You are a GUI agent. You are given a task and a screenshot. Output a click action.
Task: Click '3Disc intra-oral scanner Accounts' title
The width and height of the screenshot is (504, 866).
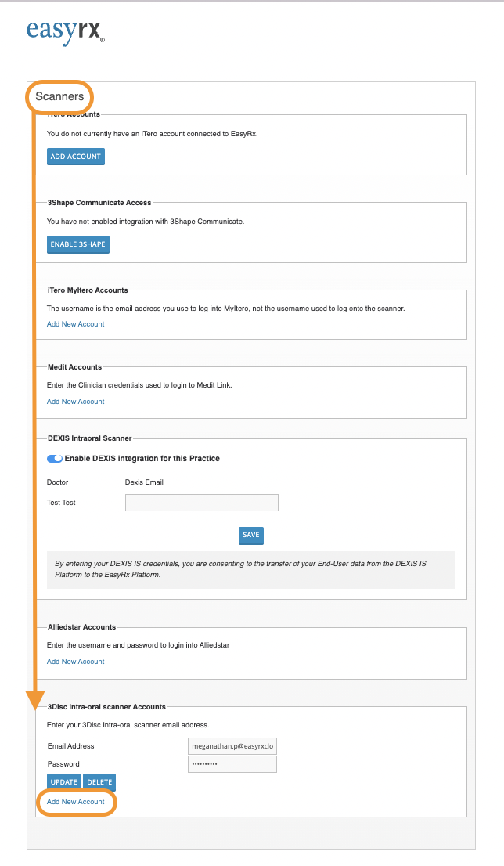coord(106,707)
